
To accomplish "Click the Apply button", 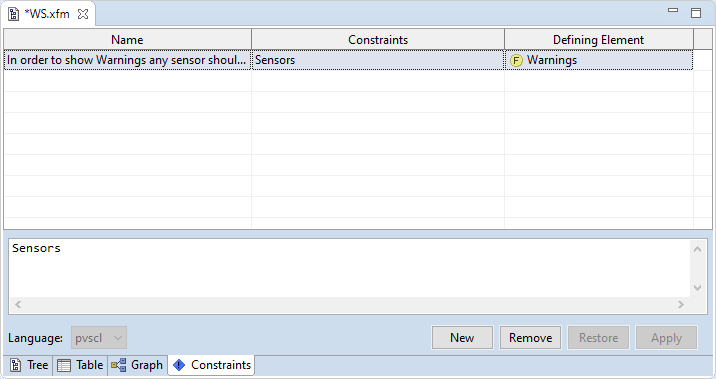I will [x=666, y=338].
